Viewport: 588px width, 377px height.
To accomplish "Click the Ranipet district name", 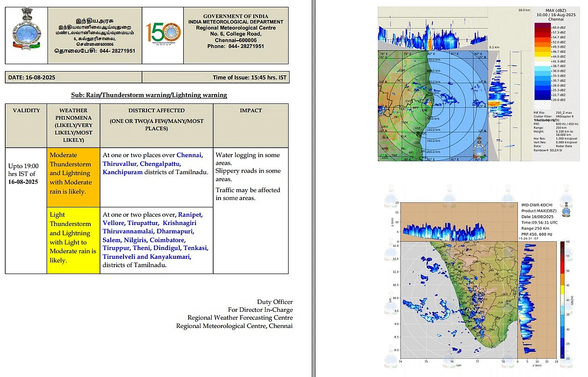I will pyautogui.click(x=190, y=215).
